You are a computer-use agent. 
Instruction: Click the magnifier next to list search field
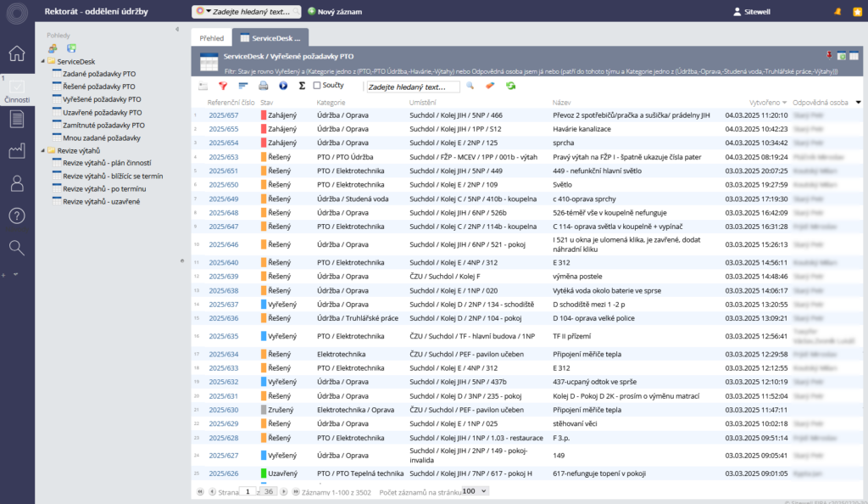click(x=470, y=86)
